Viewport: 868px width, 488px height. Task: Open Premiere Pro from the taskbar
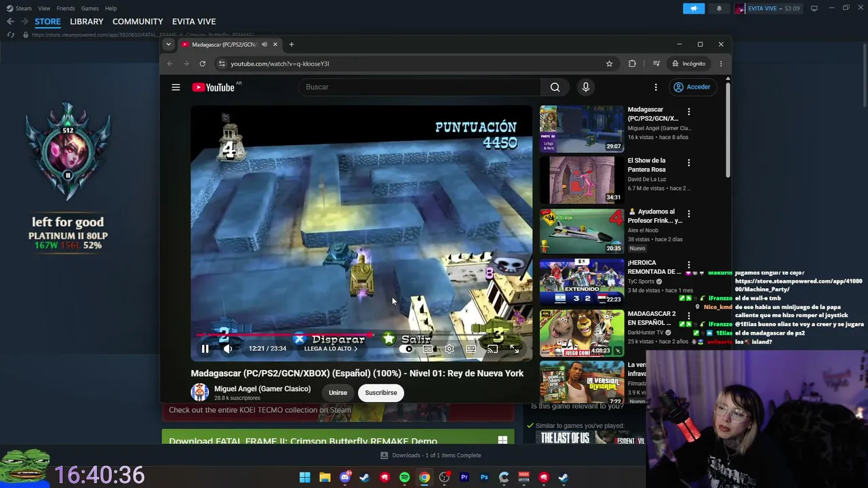(465, 477)
